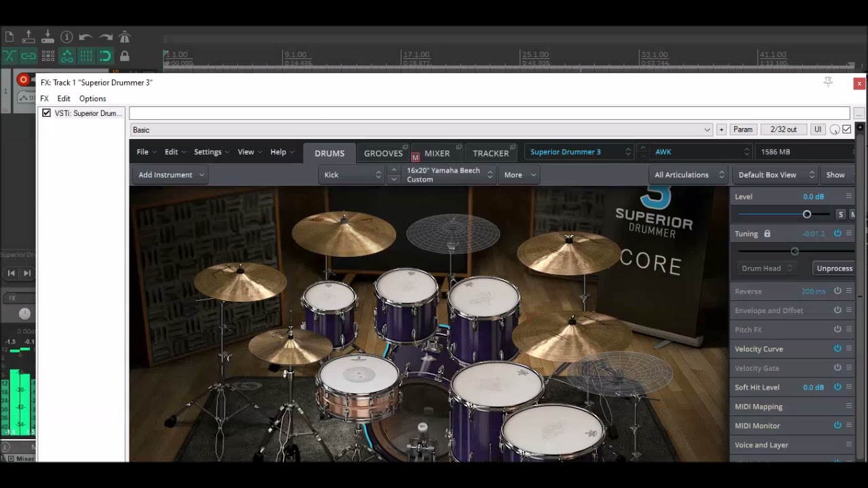Viewport: 868px width, 488px height.
Task: Toggle the plugin enable checkbox at top right
Action: pos(846,129)
